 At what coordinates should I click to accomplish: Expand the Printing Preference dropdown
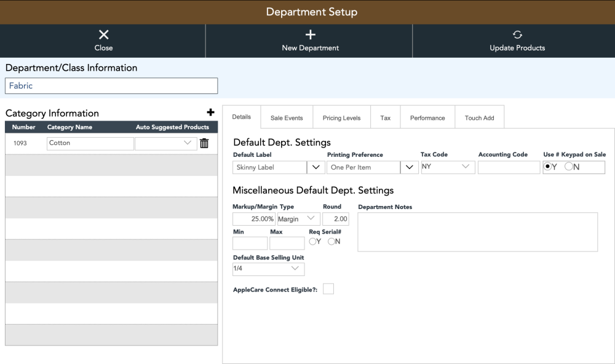tap(409, 167)
